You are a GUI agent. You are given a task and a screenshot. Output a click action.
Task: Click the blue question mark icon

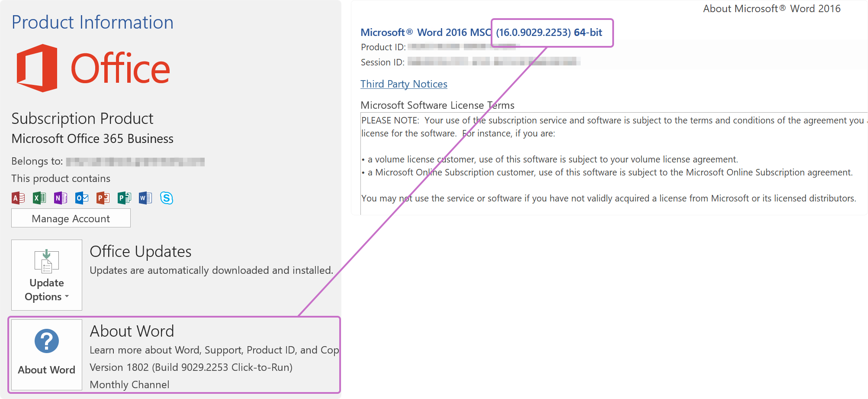tap(47, 341)
